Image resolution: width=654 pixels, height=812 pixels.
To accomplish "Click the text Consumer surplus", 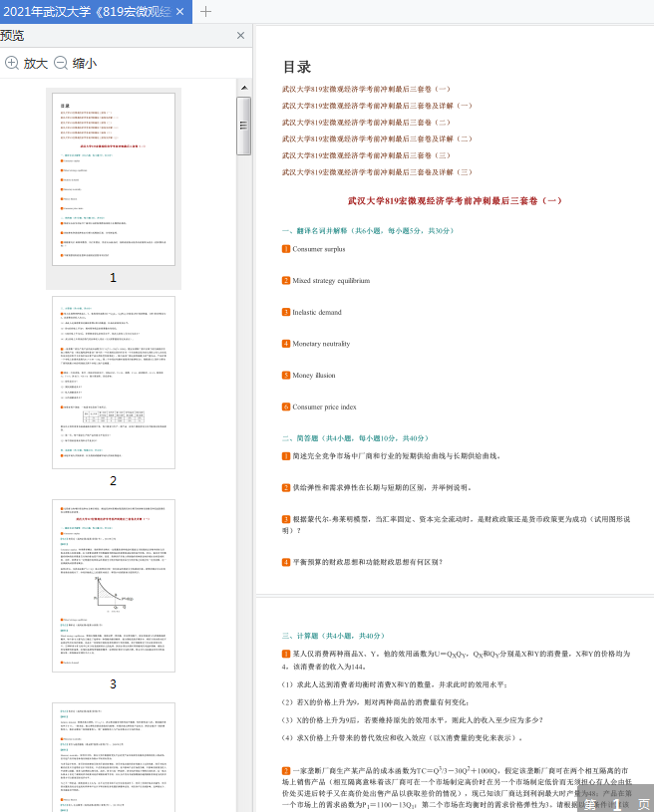I will coord(319,249).
